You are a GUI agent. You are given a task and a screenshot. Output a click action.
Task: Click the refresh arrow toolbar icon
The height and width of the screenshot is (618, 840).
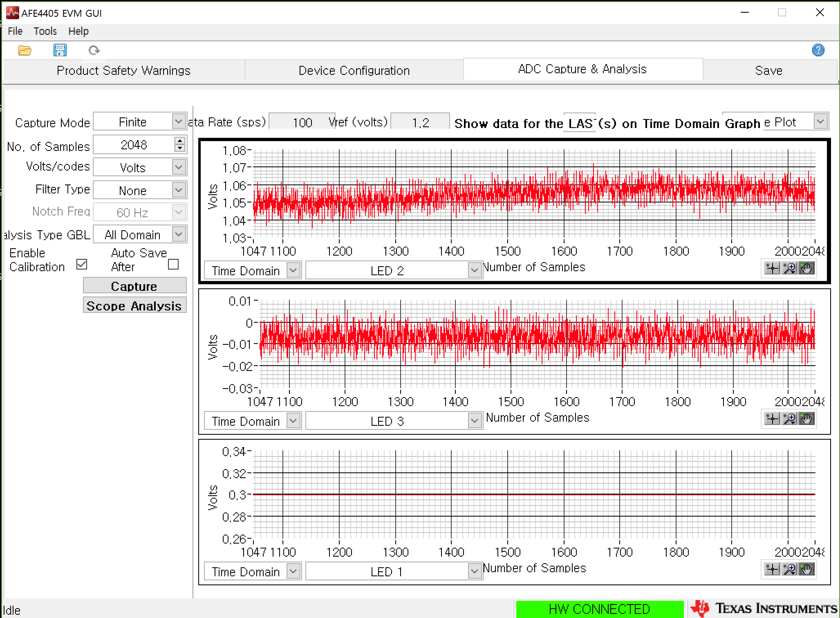94,50
